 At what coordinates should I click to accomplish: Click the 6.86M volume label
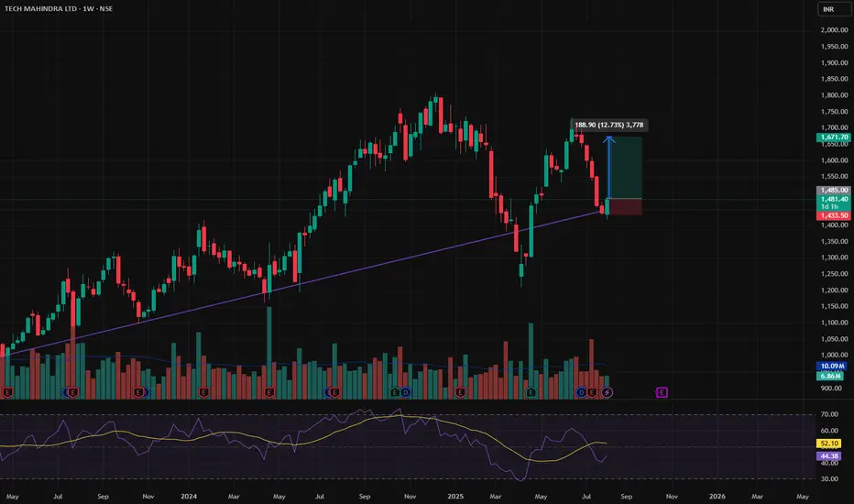[x=830, y=376]
